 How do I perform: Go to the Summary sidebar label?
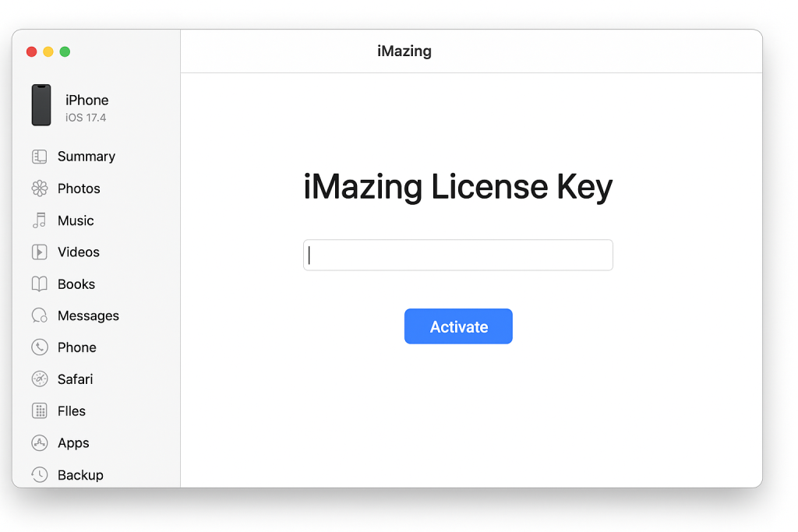[x=86, y=157]
